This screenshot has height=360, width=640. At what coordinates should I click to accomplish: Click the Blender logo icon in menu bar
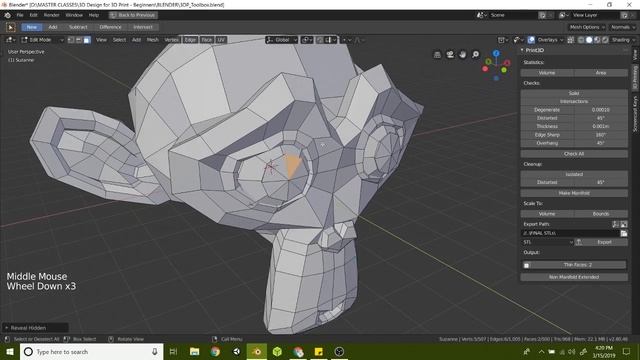[x=8, y=15]
